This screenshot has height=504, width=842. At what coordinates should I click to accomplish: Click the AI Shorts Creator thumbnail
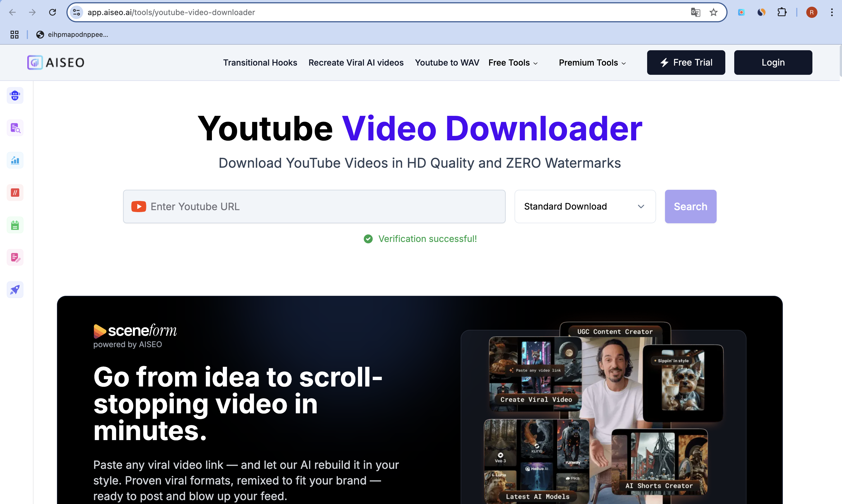point(659,462)
